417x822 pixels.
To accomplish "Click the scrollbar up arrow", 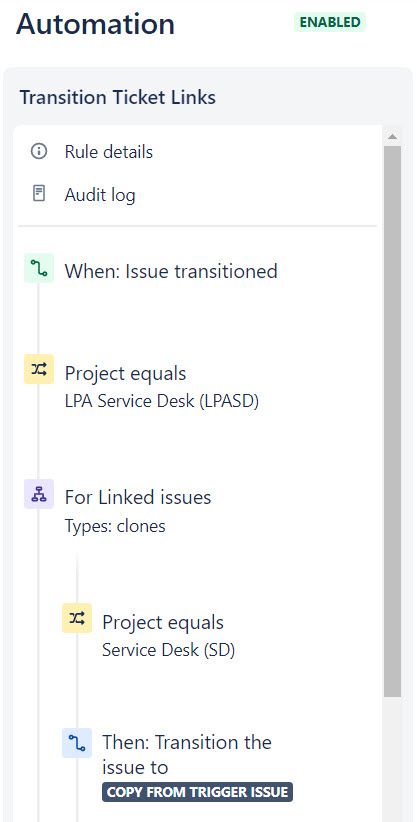I will click(x=392, y=137).
